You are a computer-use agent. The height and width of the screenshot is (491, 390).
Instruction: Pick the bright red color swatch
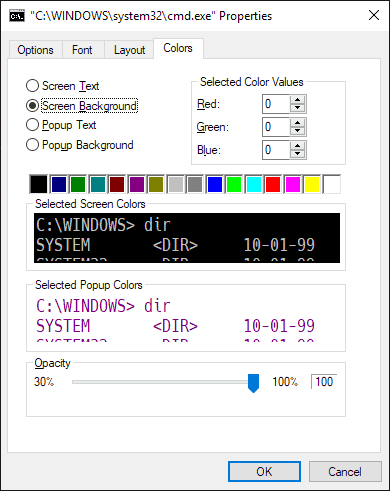(273, 184)
